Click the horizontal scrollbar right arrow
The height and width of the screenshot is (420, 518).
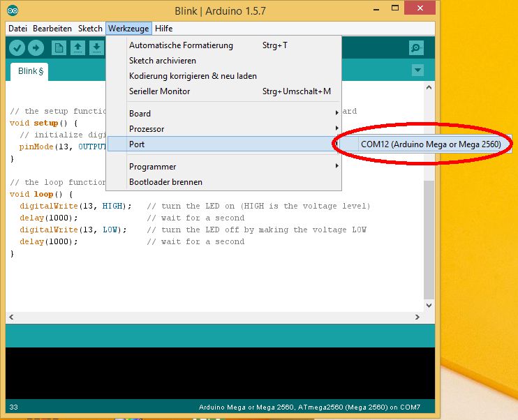pyautogui.click(x=417, y=317)
